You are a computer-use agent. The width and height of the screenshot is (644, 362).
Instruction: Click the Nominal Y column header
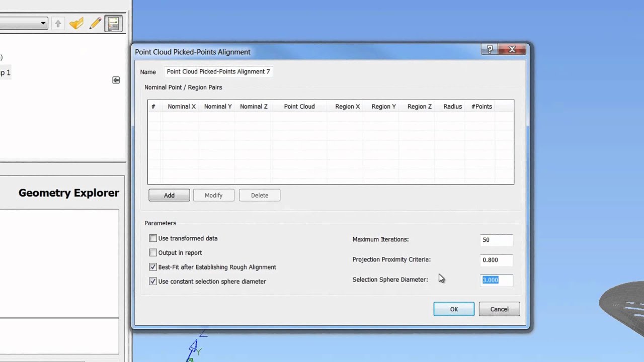pyautogui.click(x=218, y=107)
